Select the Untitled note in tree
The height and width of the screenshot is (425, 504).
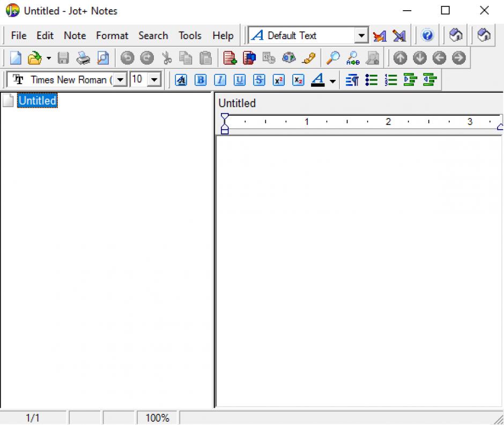[x=37, y=101]
